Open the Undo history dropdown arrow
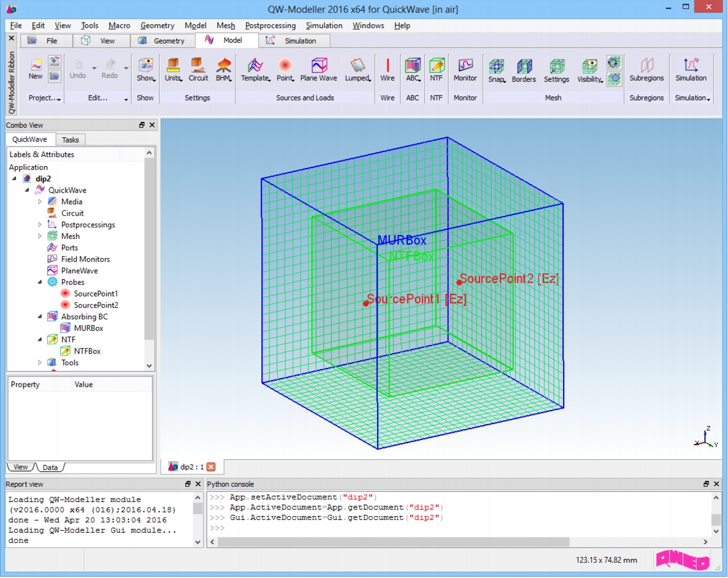Viewport: 728px width, 578px height. pyautogui.click(x=94, y=68)
